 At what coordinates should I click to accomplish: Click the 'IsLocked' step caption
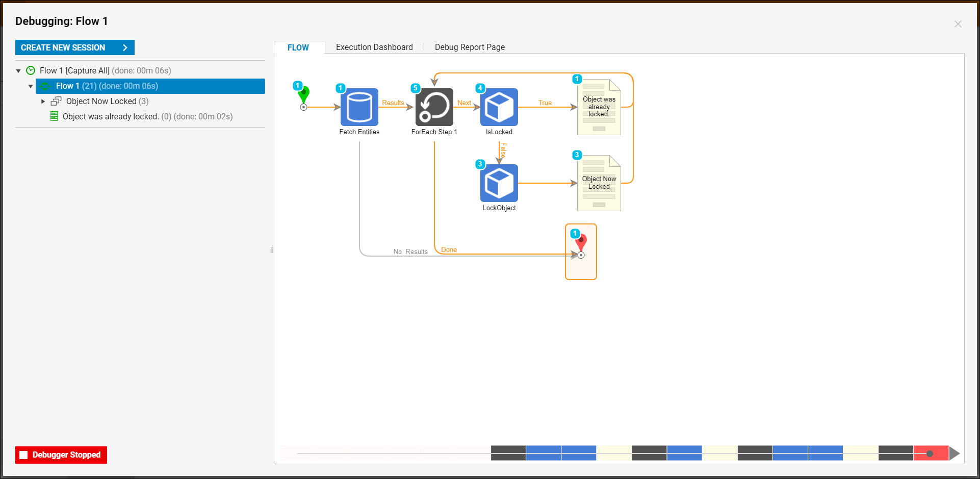(499, 132)
